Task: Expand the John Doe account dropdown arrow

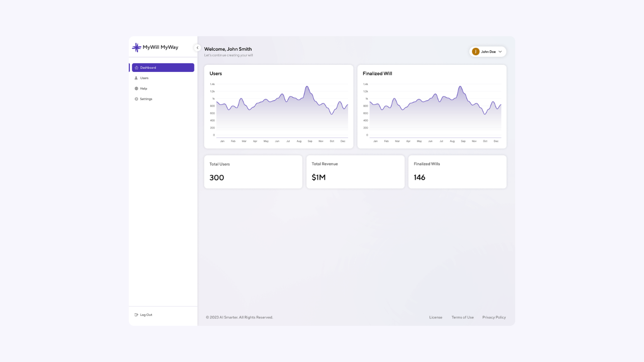Action: coord(500,52)
